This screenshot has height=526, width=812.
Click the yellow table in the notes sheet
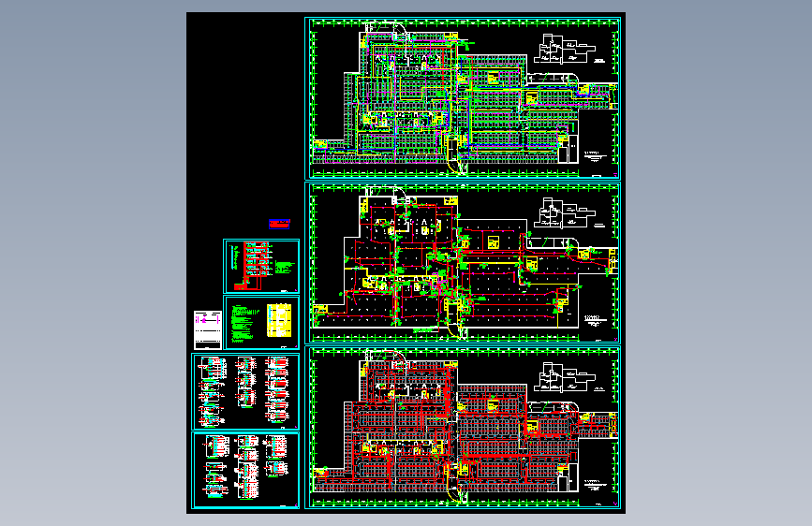click(278, 320)
